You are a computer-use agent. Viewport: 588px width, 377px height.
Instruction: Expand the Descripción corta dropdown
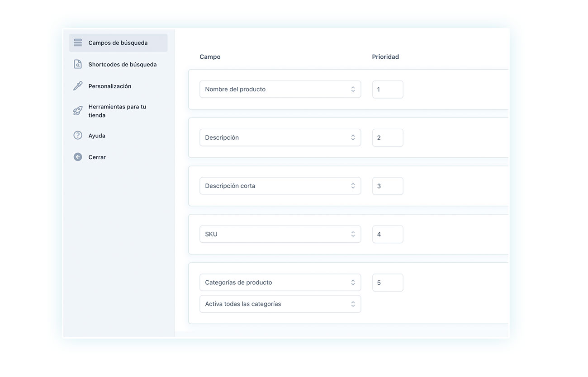[280, 186]
